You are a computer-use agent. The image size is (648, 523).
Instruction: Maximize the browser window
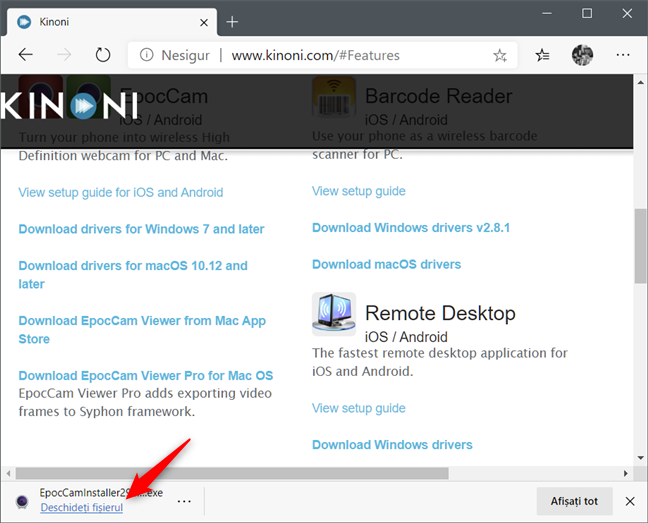pos(587,14)
